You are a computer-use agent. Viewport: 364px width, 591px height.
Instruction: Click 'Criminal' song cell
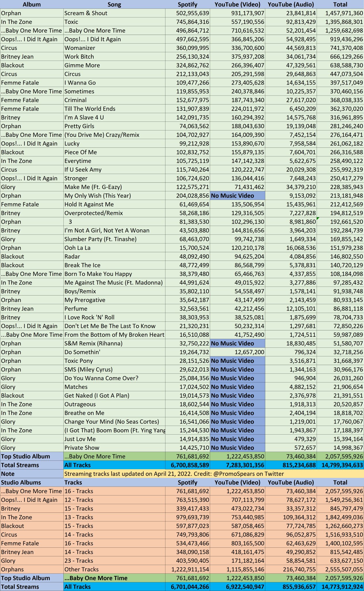(x=114, y=100)
